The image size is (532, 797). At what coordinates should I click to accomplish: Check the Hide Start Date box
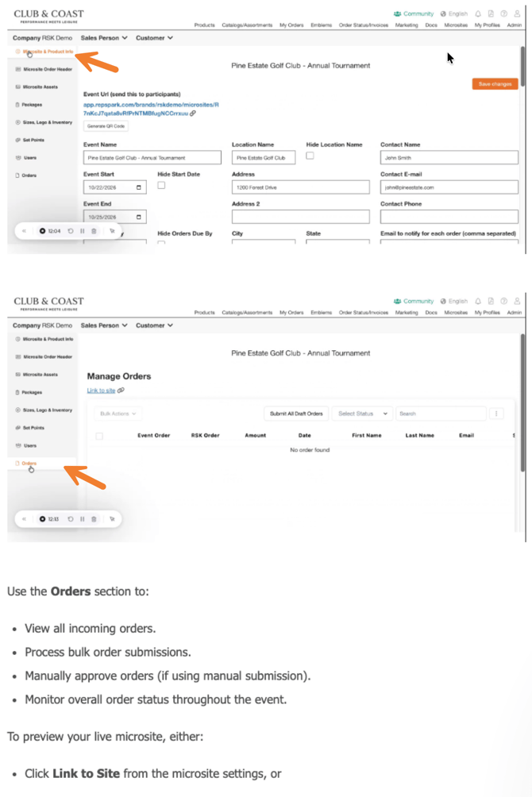click(161, 185)
